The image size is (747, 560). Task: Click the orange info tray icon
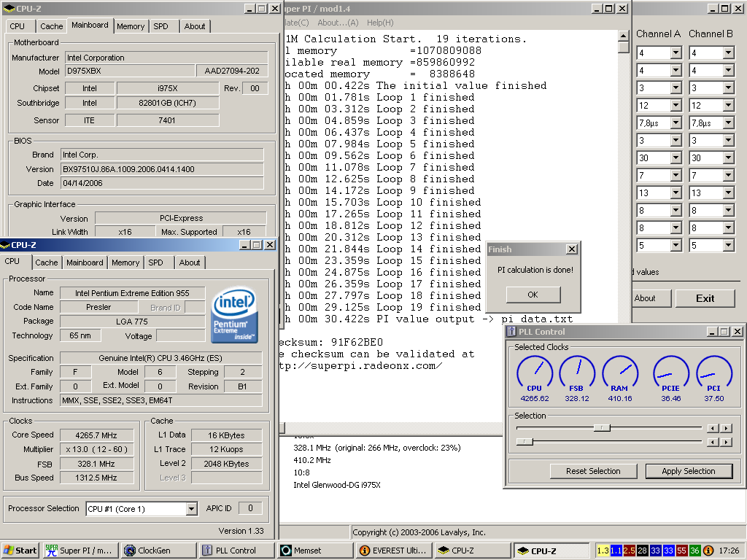coord(708,551)
